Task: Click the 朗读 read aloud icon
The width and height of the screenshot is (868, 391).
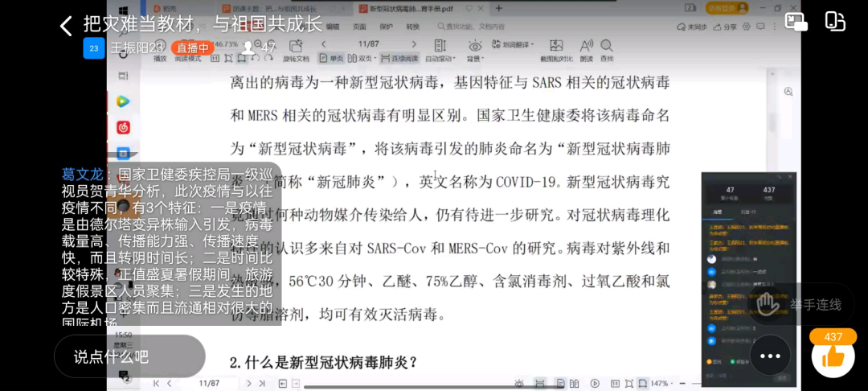Action: coord(586,48)
